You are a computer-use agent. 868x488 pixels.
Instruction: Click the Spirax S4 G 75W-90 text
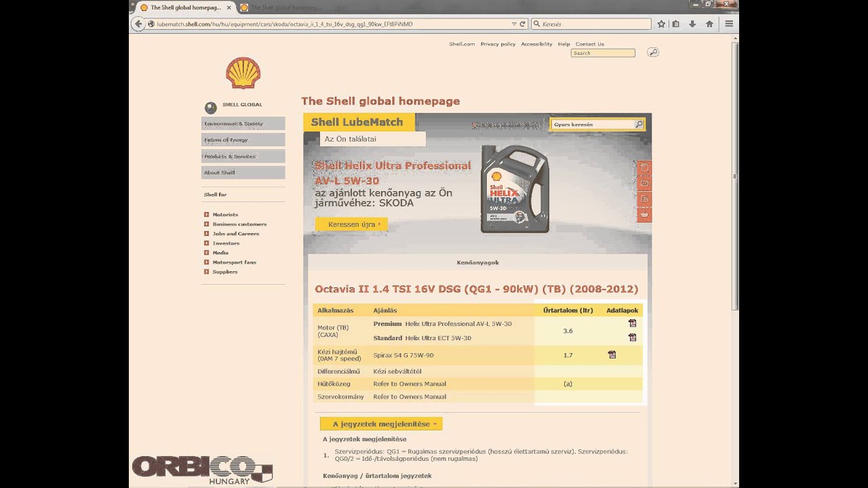pos(403,355)
